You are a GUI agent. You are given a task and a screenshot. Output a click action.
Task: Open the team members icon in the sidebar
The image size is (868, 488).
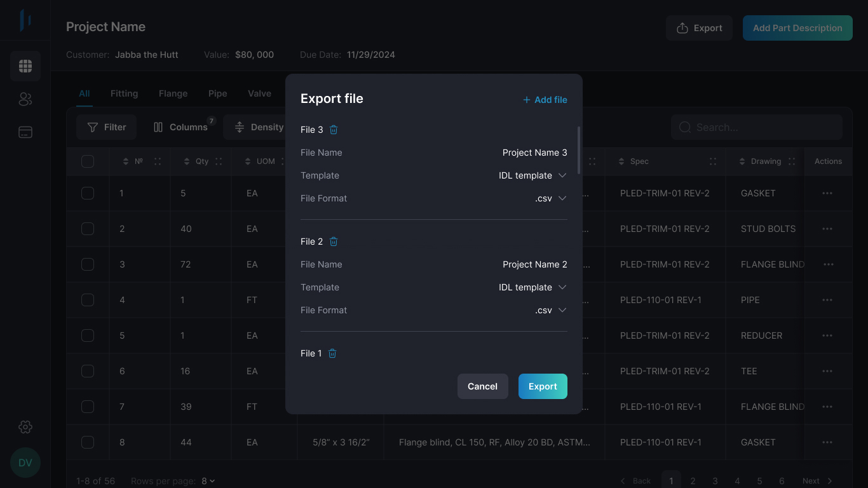(x=25, y=99)
